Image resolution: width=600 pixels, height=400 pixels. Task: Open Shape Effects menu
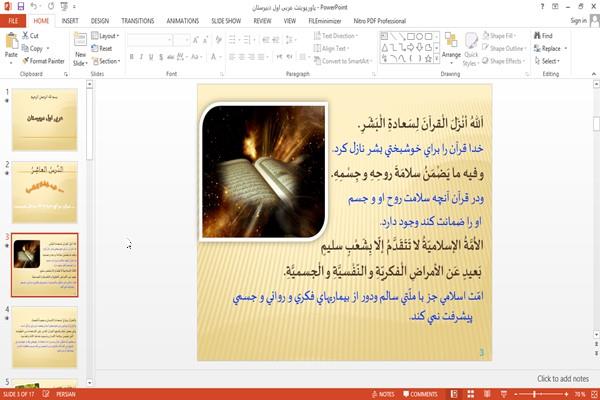(502, 61)
